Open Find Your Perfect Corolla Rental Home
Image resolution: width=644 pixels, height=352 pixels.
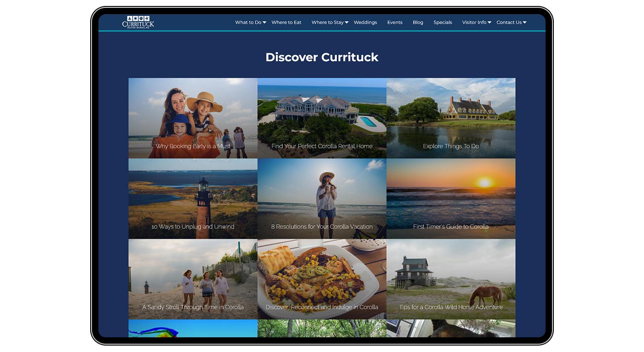point(322,118)
